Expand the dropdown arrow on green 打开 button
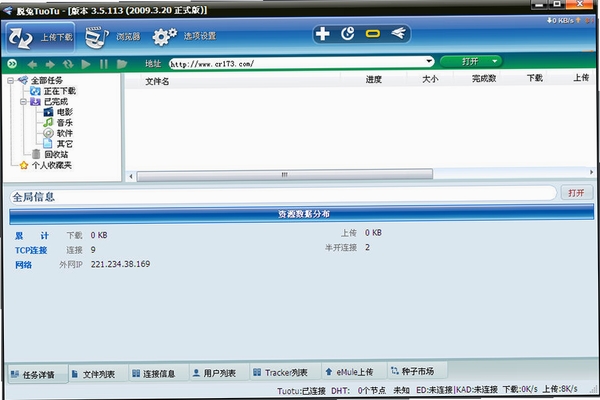This screenshot has height=400, width=600. 495,61
